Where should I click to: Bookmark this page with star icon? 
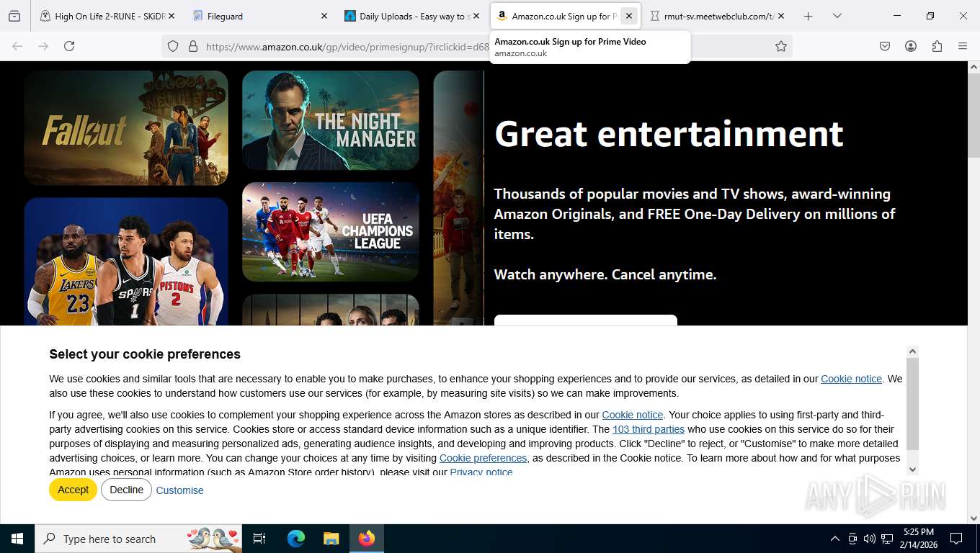pyautogui.click(x=780, y=46)
